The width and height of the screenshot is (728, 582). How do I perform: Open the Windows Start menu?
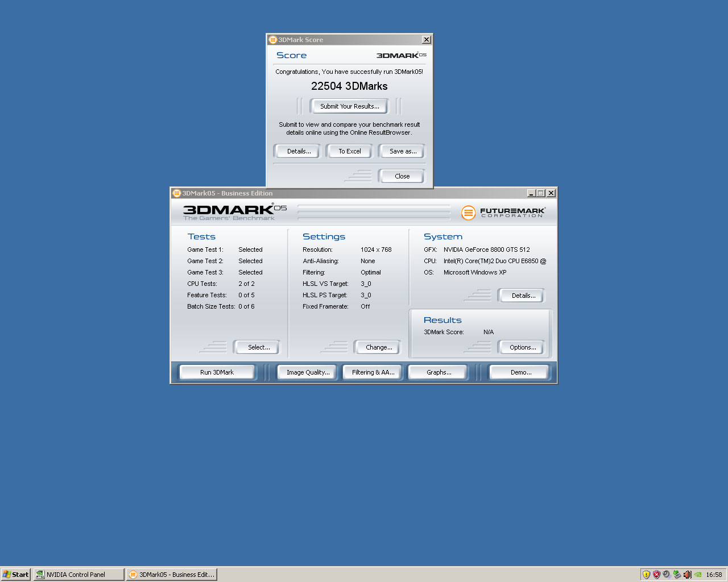pyautogui.click(x=15, y=575)
